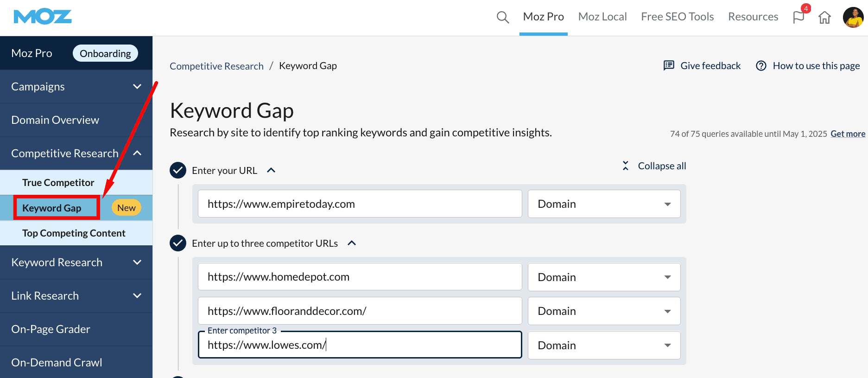Click the Get more queries link
The image size is (868, 378).
[848, 134]
